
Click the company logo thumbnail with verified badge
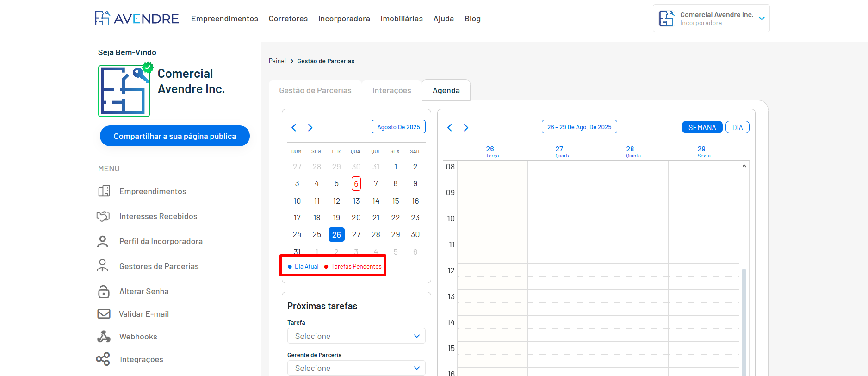tap(124, 91)
